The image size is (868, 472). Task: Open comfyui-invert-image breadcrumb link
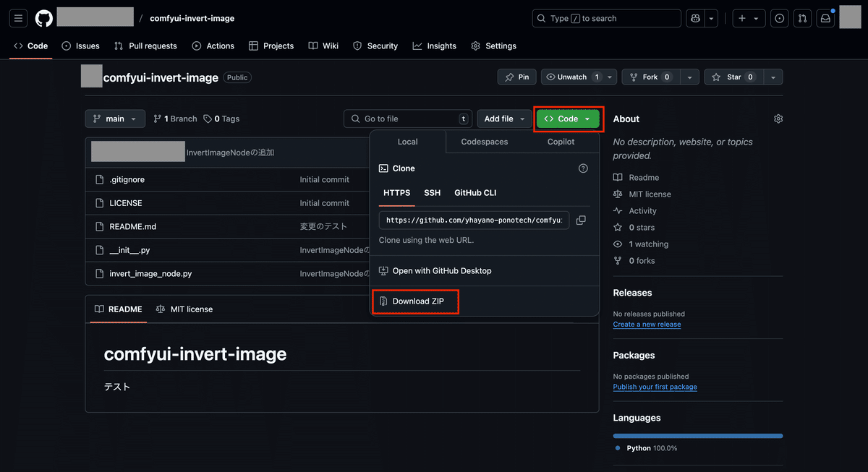(192, 18)
